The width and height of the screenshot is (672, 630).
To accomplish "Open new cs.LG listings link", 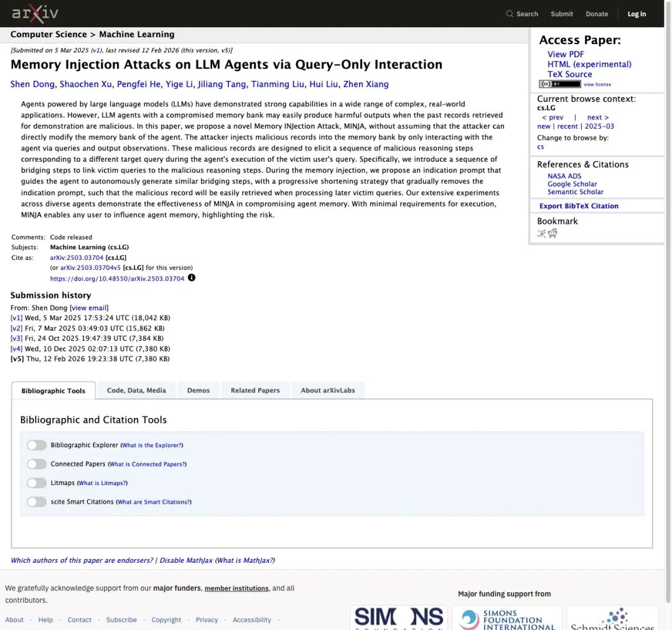I will click(x=543, y=126).
